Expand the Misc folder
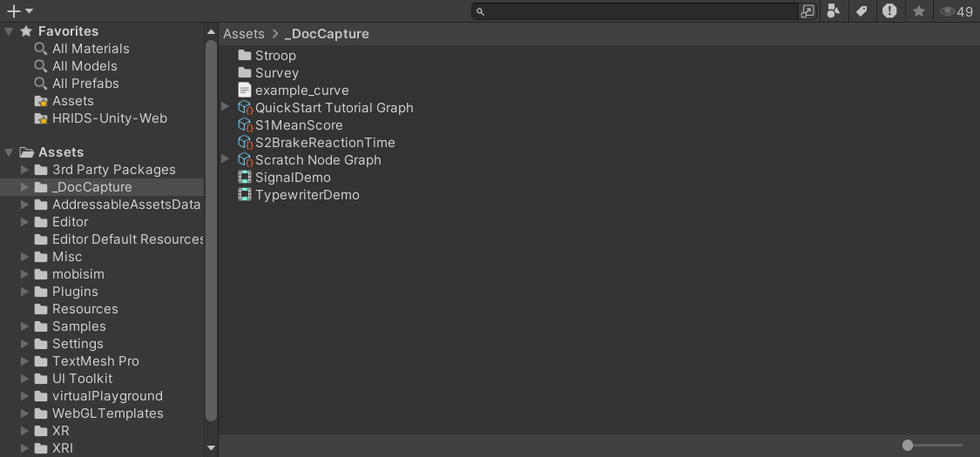 click(24, 257)
